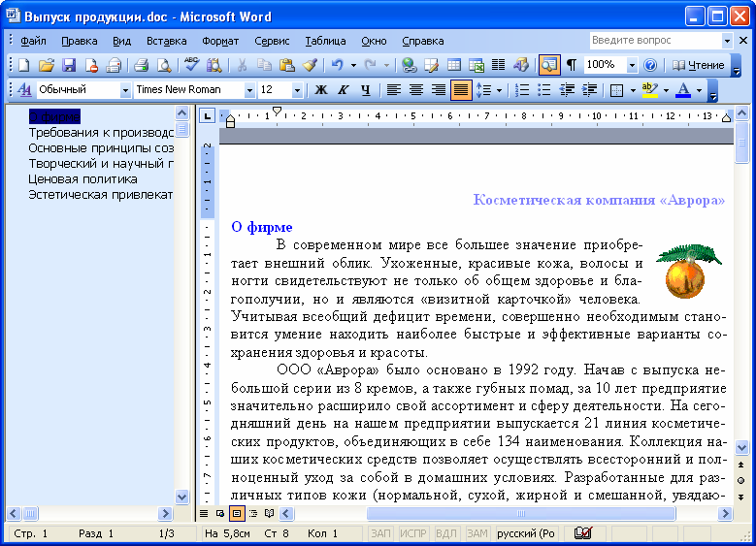Viewport: 756px width, 546px height.
Task: Navigate to Основные принципы heading
Action: pyautogui.click(x=101, y=148)
